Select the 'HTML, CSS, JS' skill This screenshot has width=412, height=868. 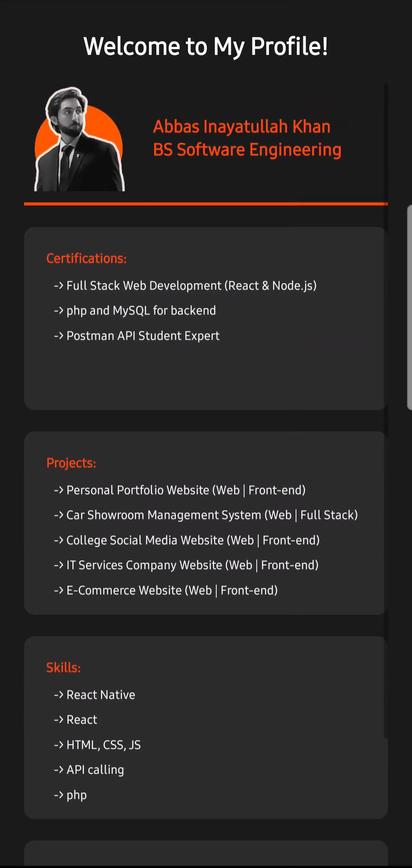tap(103, 745)
